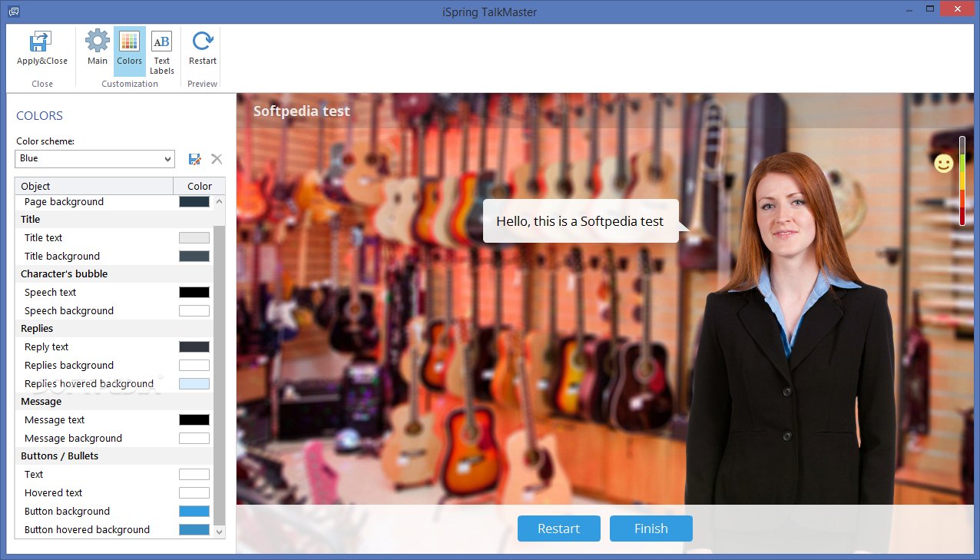The image size is (980, 560).
Task: Open the Message text color swatch
Action: tap(194, 420)
